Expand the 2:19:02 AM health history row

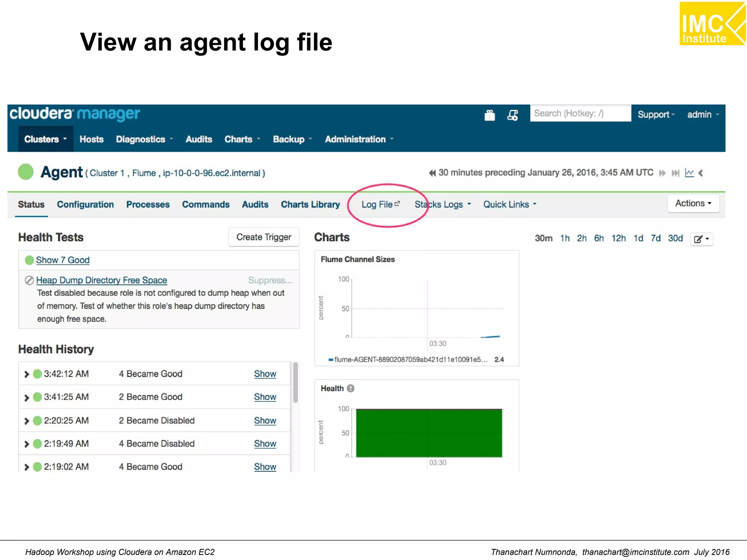[x=26, y=467]
